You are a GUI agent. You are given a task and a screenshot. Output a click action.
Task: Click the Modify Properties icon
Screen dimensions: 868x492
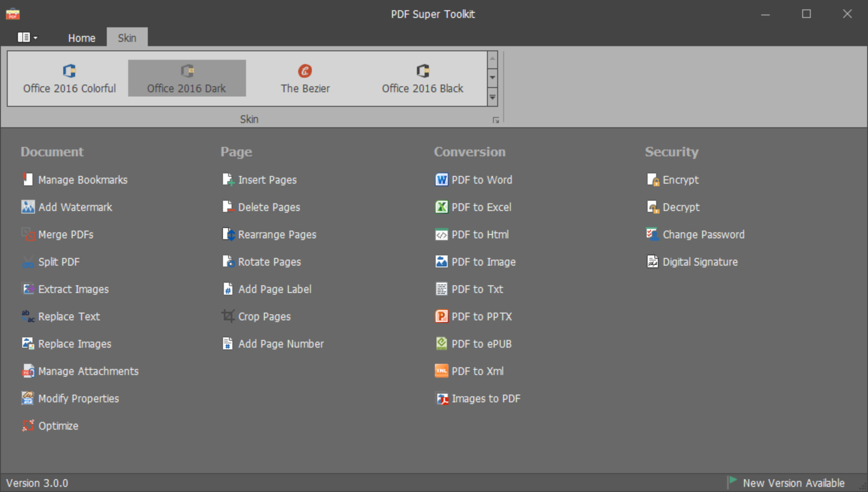click(x=28, y=399)
